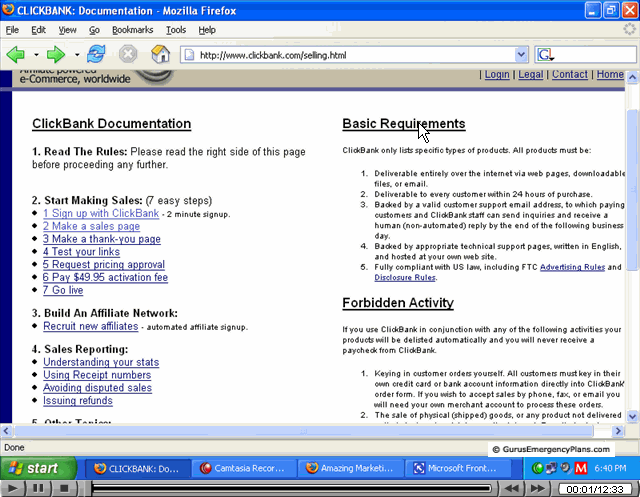Viewport: 640px width, 497px height.
Task: Click the vertical scrollbar down arrow
Action: [x=632, y=417]
